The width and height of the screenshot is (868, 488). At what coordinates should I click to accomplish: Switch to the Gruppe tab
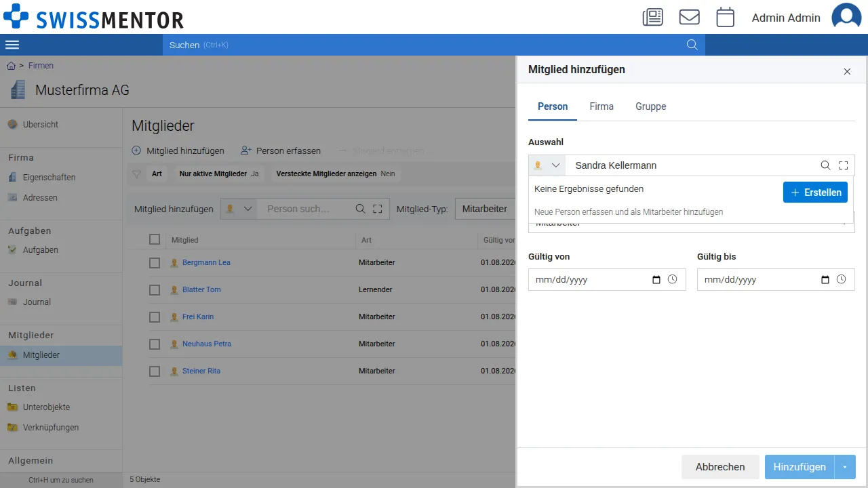(x=651, y=106)
